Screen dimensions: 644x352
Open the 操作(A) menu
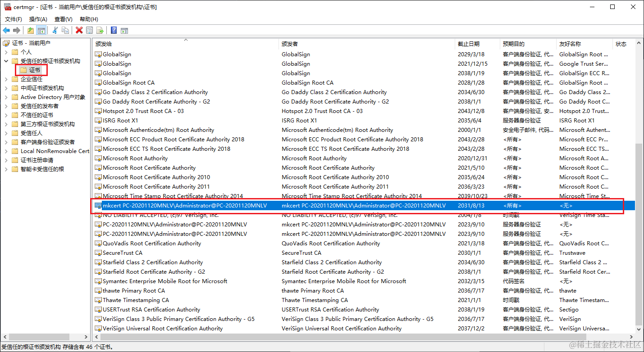[x=38, y=19]
